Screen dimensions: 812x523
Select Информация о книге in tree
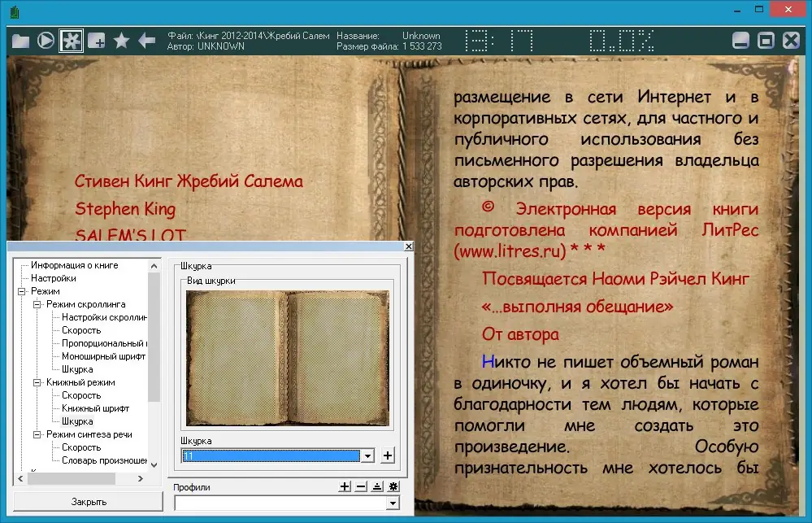pyautogui.click(x=75, y=265)
